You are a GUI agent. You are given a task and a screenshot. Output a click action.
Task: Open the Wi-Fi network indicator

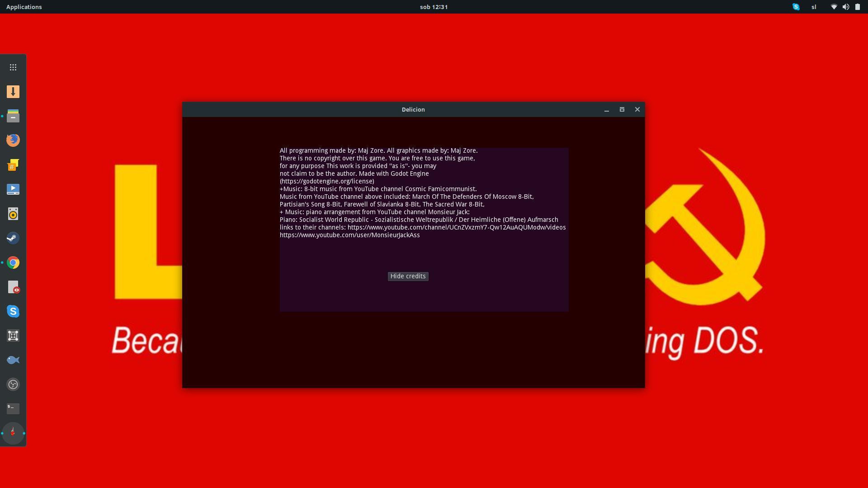click(834, 7)
